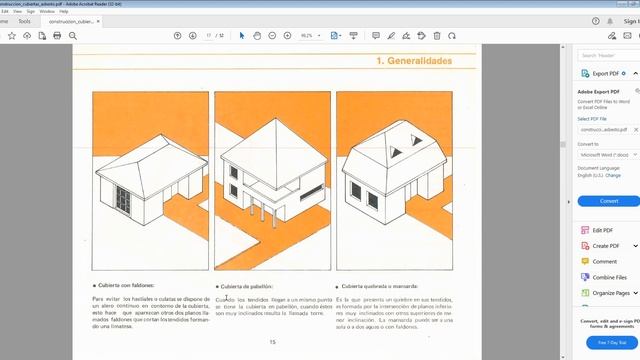640x360 pixels.
Task: Click the upload to cloud icon
Action: pyautogui.click(x=27, y=36)
